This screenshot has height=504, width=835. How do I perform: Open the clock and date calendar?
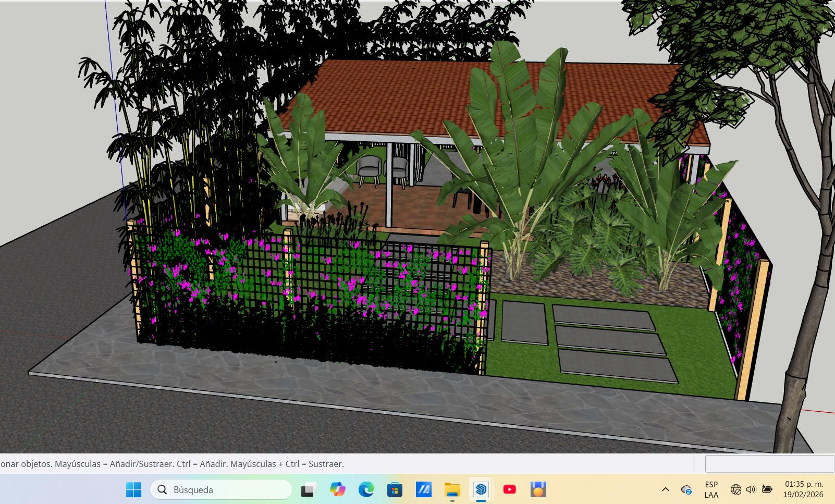[x=804, y=489]
